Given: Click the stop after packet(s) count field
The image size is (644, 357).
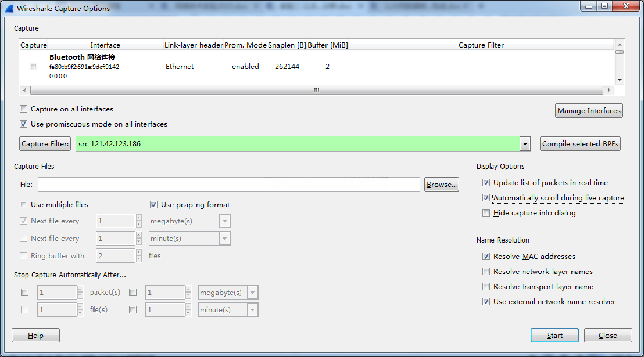Looking at the screenshot, I should click(57, 292).
